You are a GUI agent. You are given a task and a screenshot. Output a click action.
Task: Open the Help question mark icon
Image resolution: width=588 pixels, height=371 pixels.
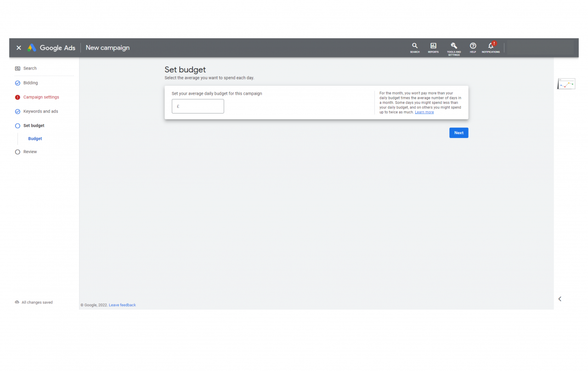[x=473, y=46]
